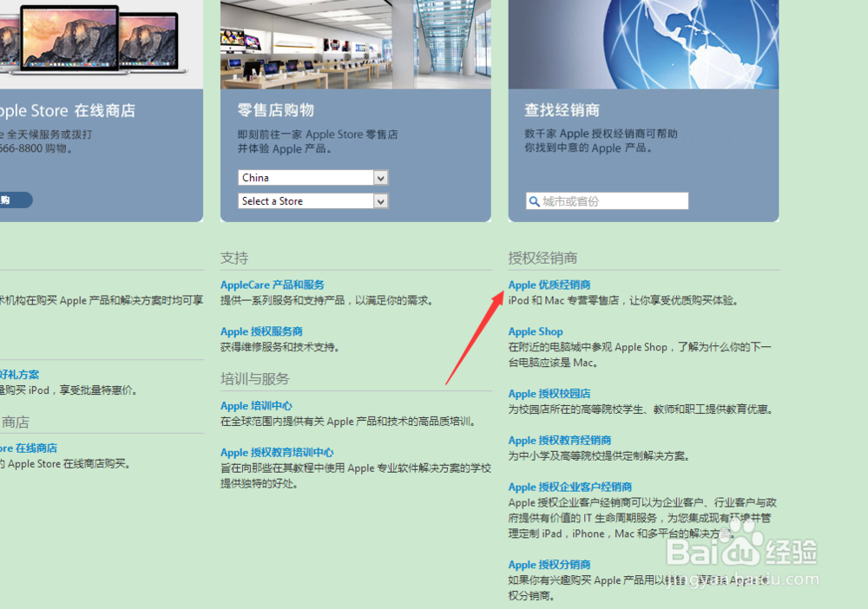This screenshot has width=868, height=609.
Task: Click the Apple retail store interior photo
Action: click(355, 44)
